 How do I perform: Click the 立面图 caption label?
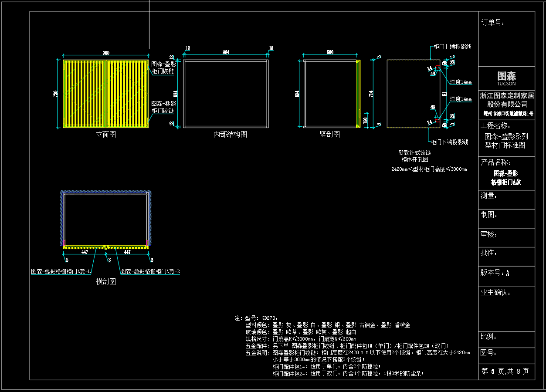pyautogui.click(x=106, y=135)
